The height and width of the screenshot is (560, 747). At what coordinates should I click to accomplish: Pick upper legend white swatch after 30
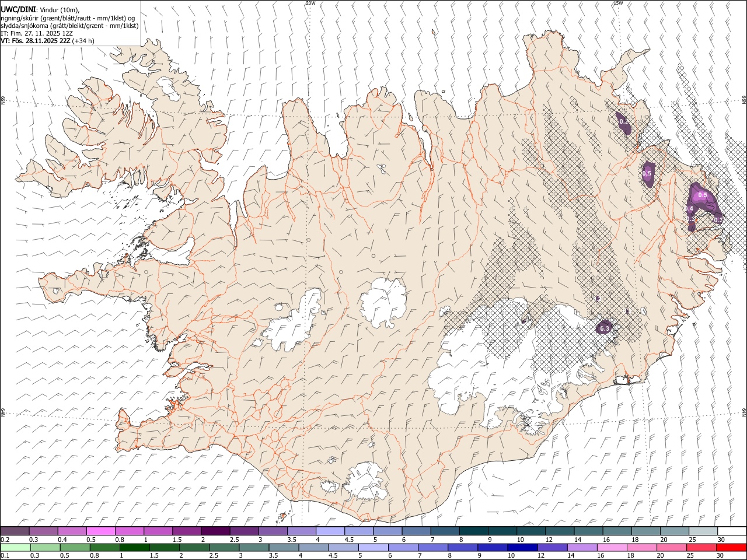(x=732, y=531)
